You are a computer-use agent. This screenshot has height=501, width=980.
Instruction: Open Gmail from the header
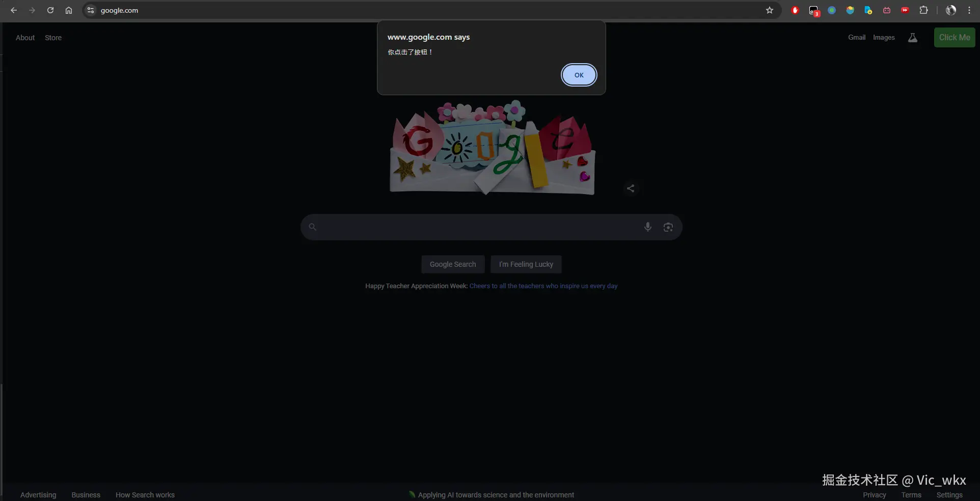pyautogui.click(x=857, y=37)
